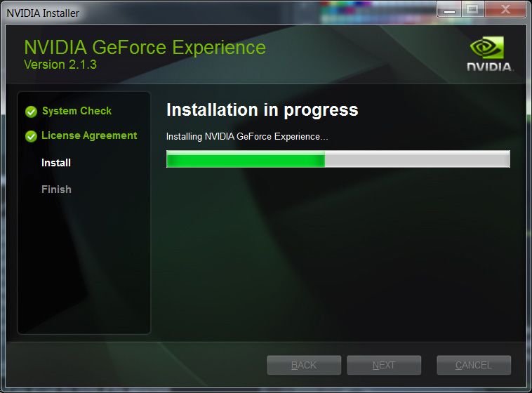Select the Finish step in sidebar
532x393 pixels.
tap(56, 189)
